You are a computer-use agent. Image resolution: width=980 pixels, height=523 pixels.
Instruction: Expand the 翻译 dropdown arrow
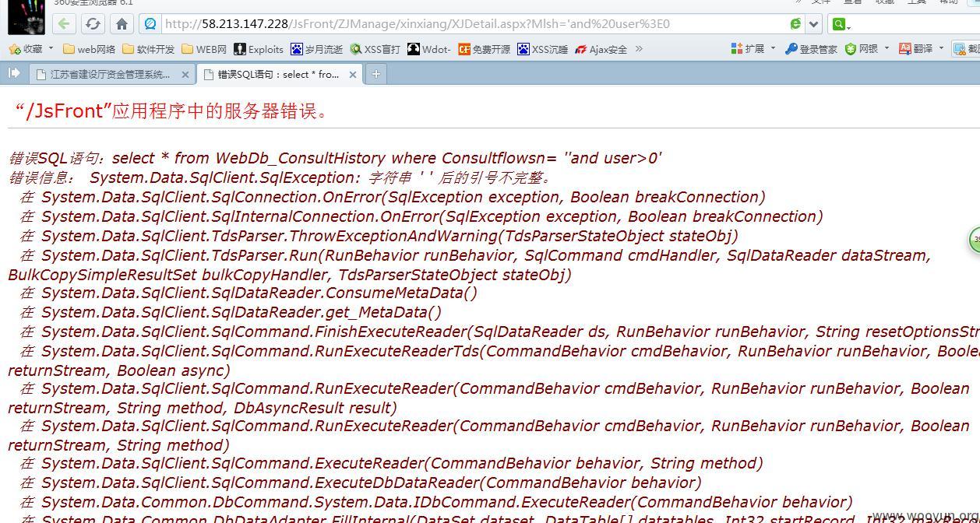pyautogui.click(x=941, y=48)
